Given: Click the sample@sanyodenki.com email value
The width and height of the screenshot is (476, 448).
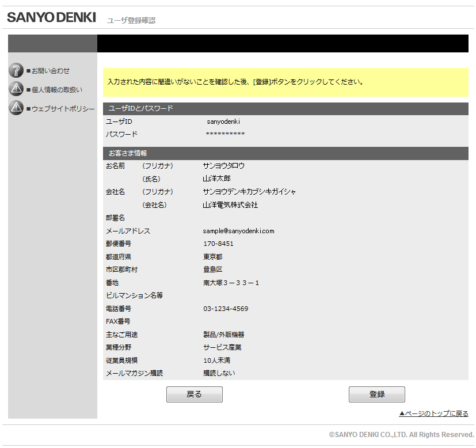Looking at the screenshot, I should (239, 231).
